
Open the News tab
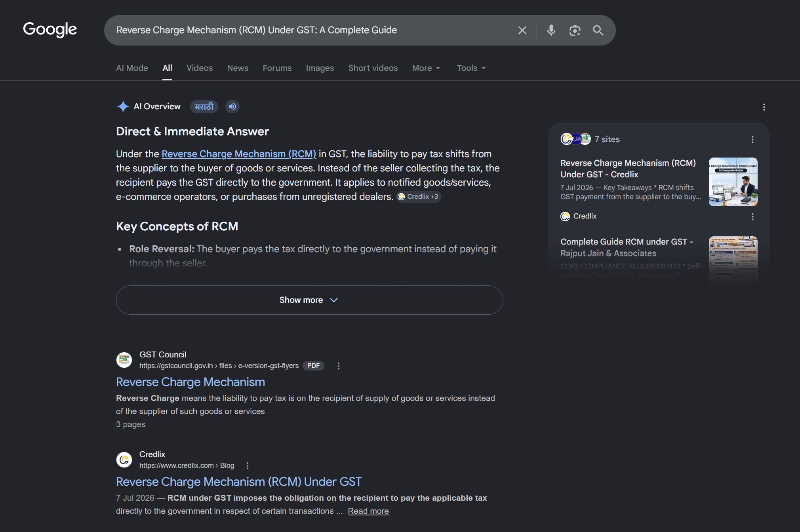pyautogui.click(x=238, y=68)
